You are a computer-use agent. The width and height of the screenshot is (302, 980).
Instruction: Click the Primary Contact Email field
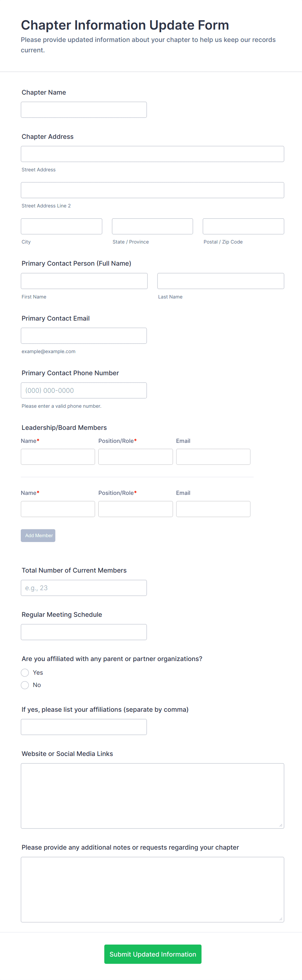pos(83,336)
